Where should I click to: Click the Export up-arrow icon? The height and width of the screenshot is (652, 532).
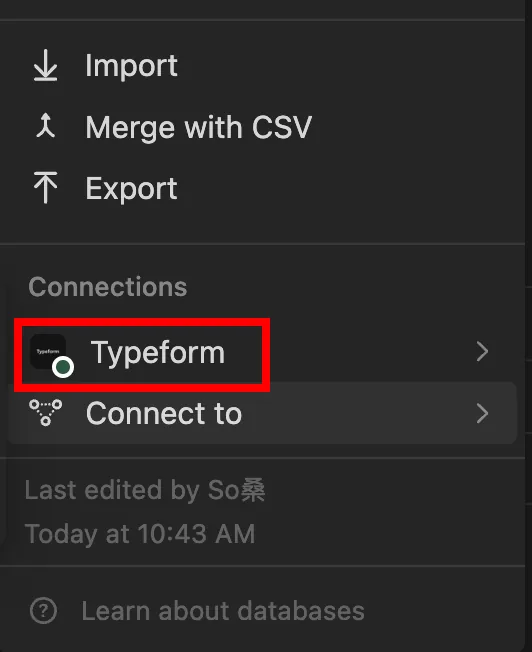[x=45, y=188]
